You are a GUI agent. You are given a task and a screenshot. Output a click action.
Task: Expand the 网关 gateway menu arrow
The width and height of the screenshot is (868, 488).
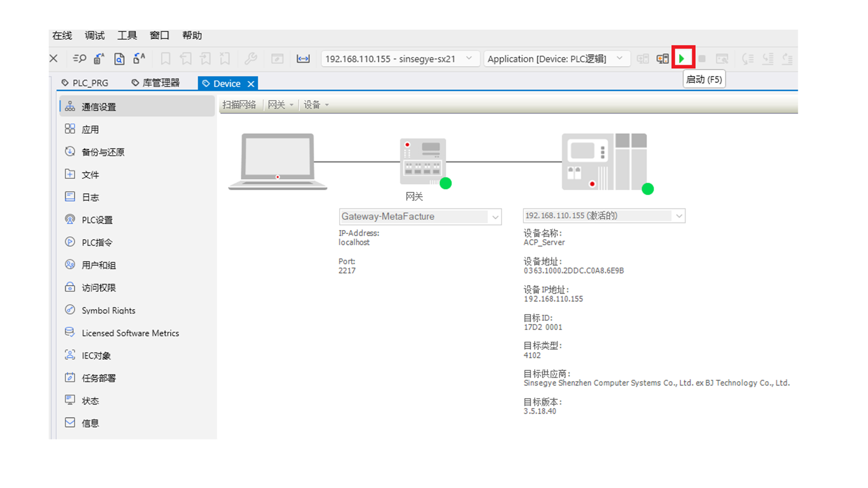(x=292, y=105)
